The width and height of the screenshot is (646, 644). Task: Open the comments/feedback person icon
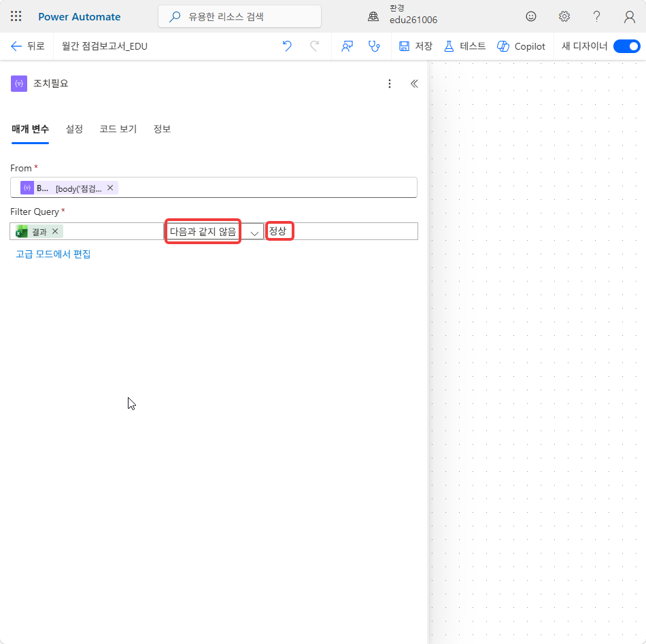point(347,46)
